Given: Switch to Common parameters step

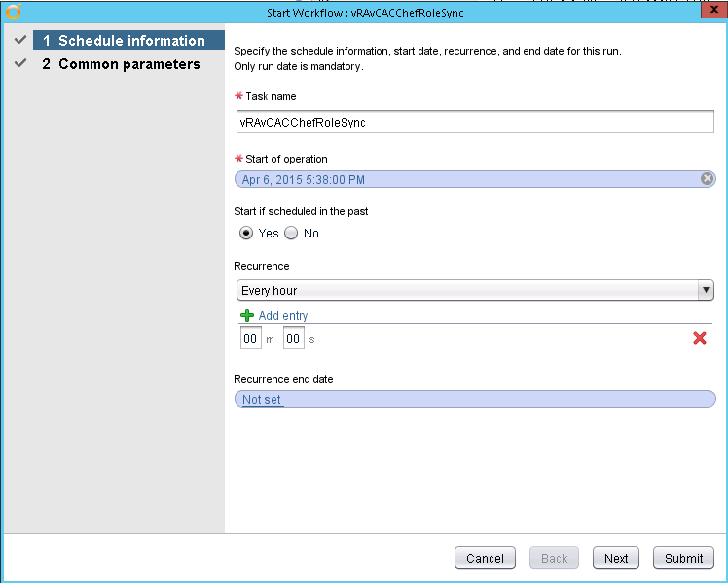Looking at the screenshot, I should point(128,64).
